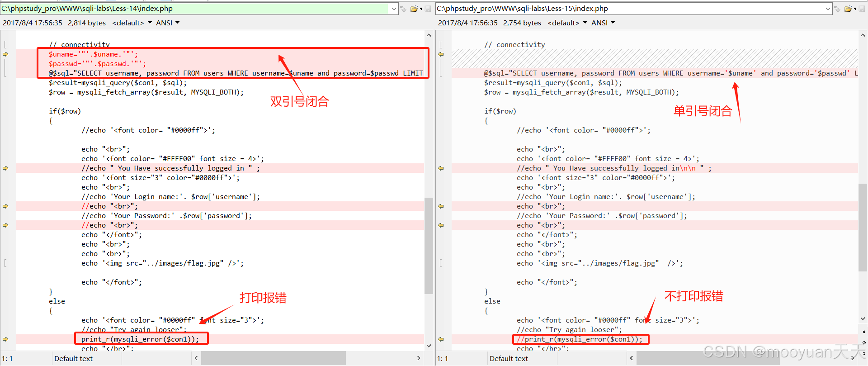This screenshot has height=366, width=868.
Task: Click the left pane vertical scrollbar thumb
Action: [x=429, y=246]
